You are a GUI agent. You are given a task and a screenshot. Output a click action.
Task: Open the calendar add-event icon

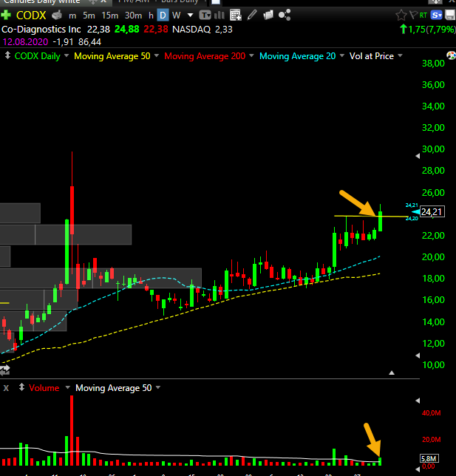[236, 15]
